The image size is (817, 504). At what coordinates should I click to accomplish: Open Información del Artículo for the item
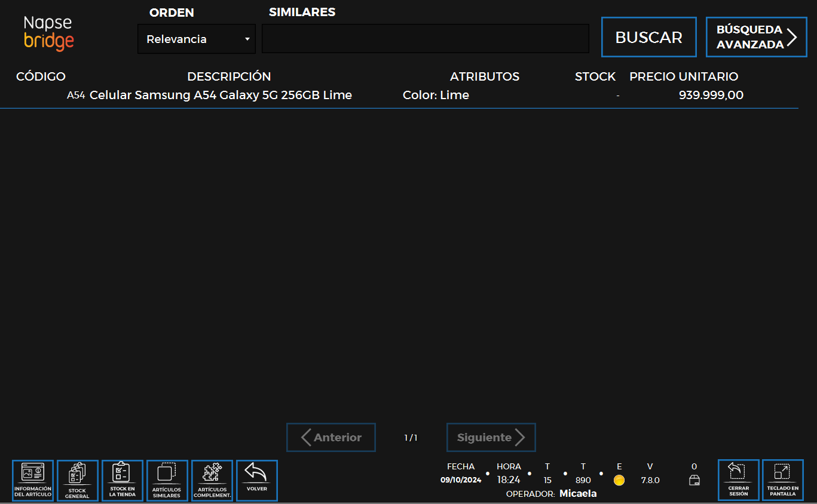pos(33,481)
